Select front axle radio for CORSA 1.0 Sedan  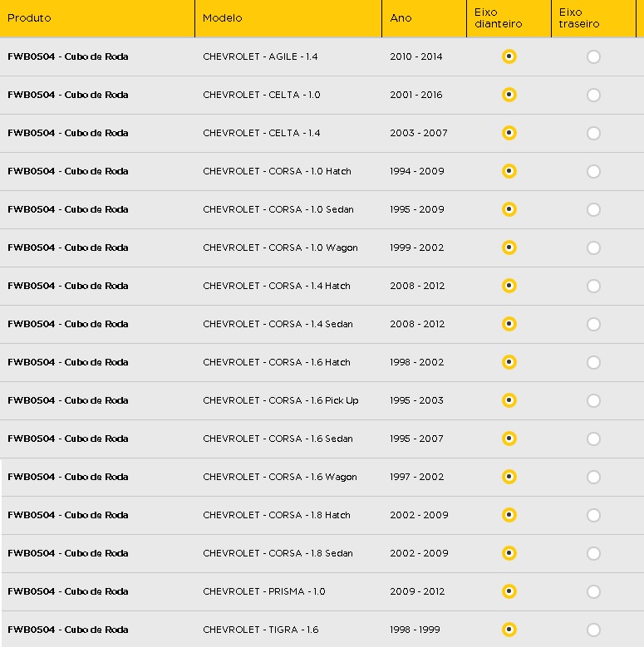pos(509,209)
